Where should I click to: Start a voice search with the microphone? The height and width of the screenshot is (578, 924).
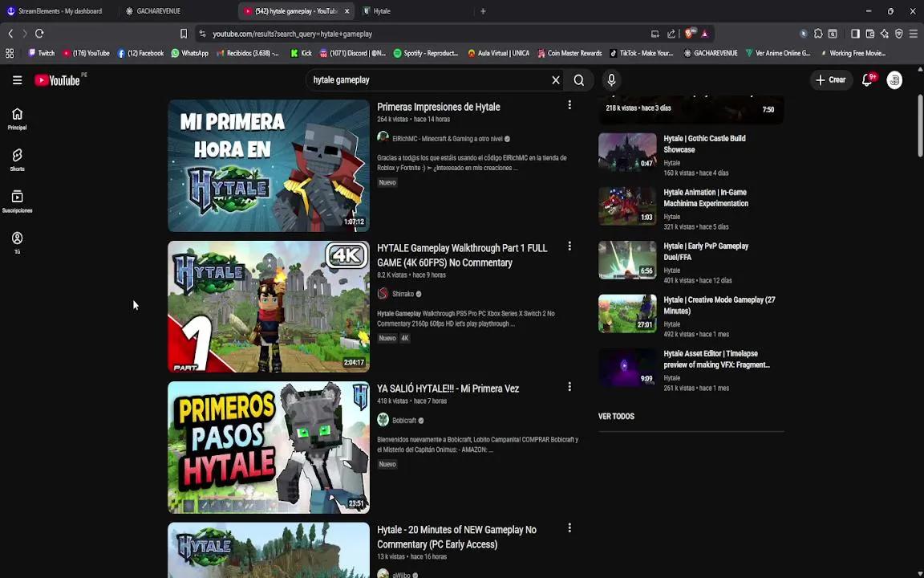coord(611,79)
